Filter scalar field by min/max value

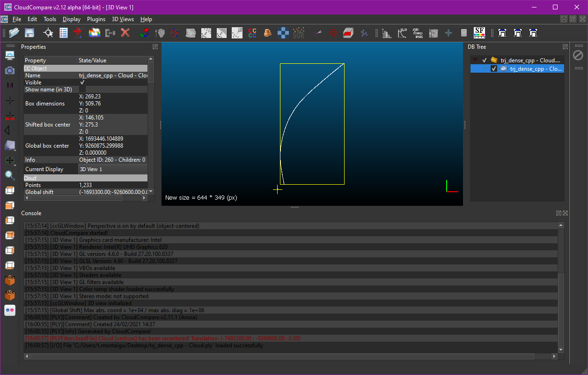[418, 33]
